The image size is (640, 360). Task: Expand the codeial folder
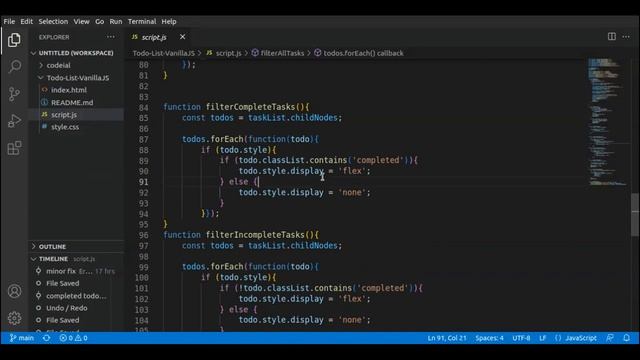pos(58,65)
